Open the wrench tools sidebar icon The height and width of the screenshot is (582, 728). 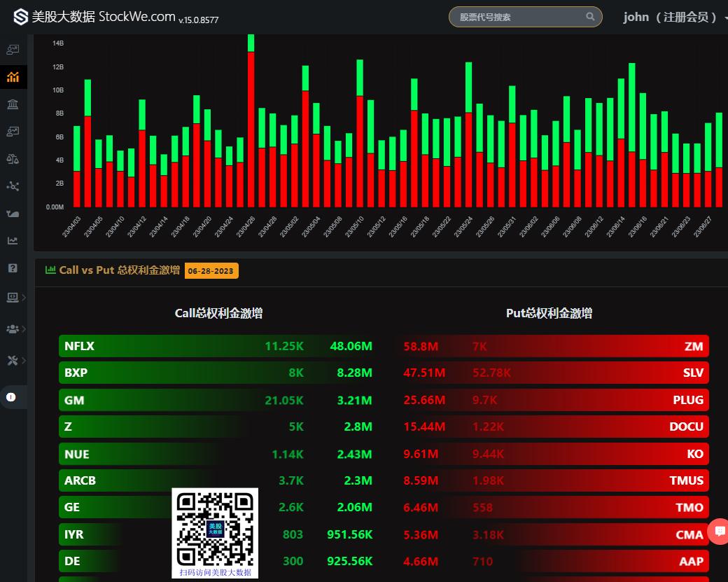point(13,360)
